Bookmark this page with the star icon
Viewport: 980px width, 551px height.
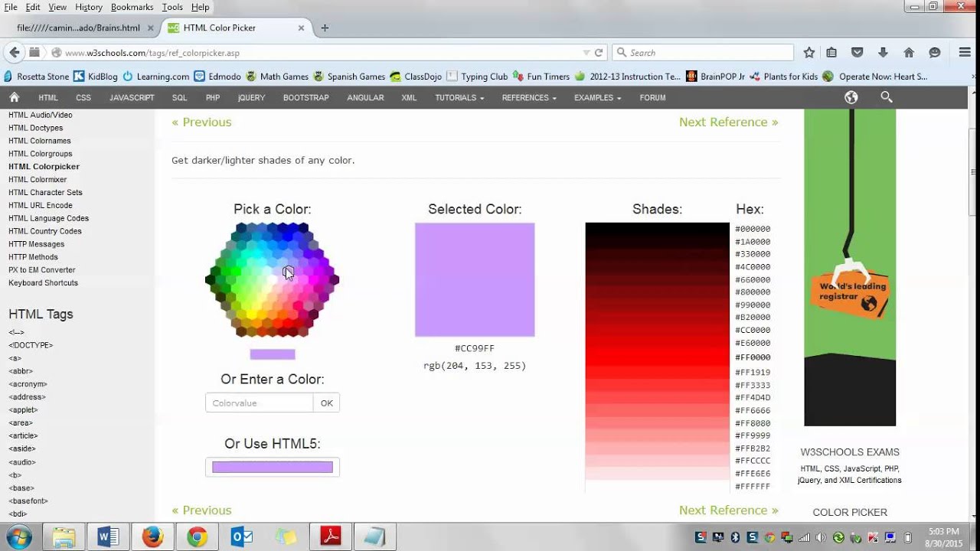click(x=809, y=53)
